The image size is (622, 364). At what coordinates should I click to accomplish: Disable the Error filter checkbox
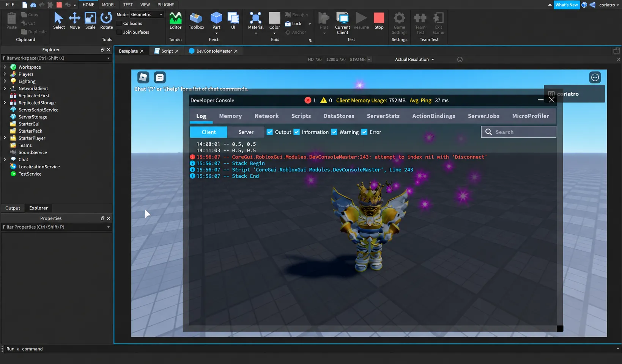click(x=364, y=132)
